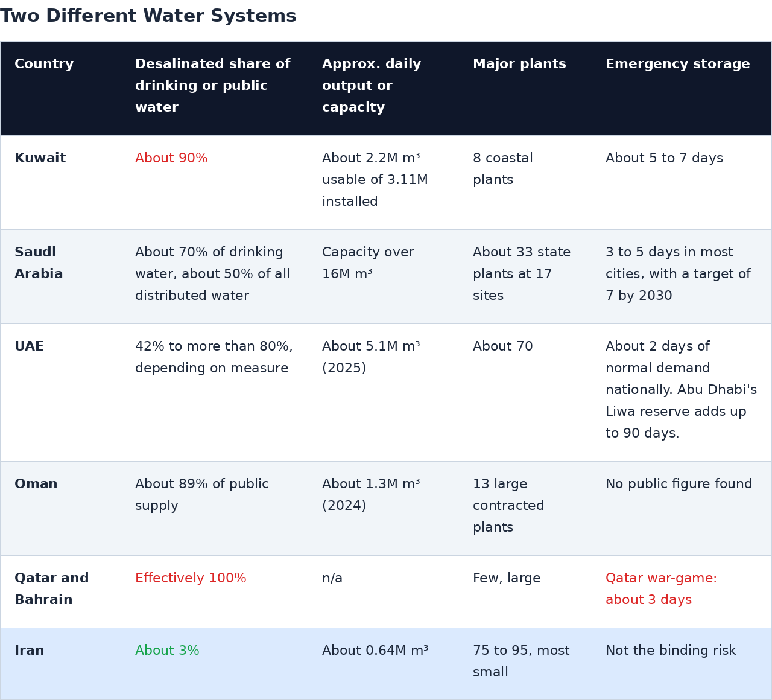Viewport: 772px width, 700px height.
Task: Click the Major plants column header
Action: click(519, 64)
